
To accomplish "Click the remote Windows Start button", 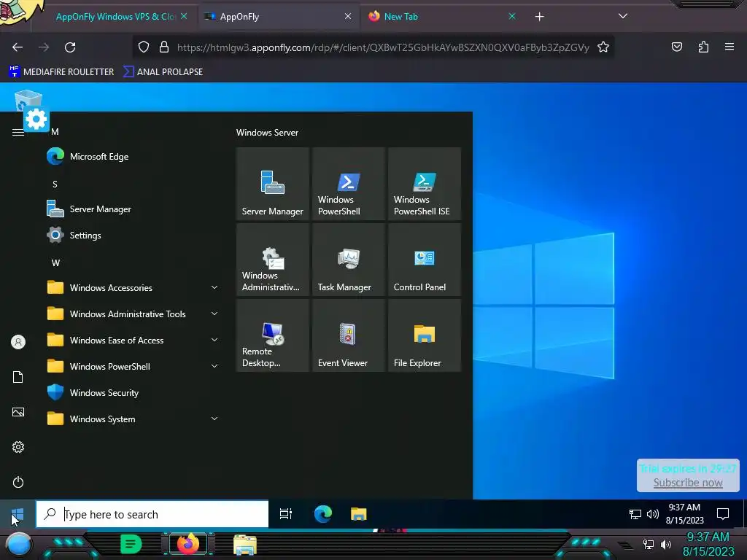I will pos(18,514).
